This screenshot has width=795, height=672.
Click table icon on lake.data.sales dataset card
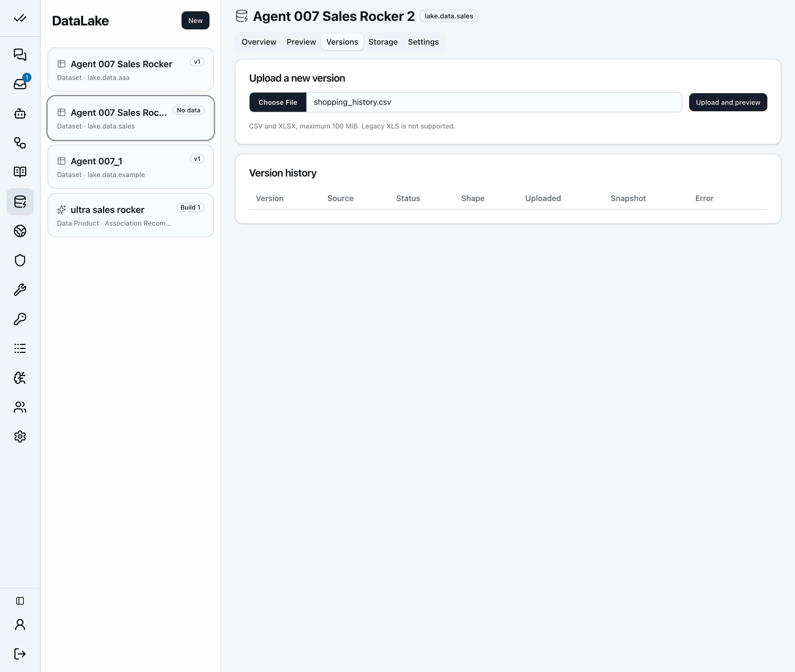point(61,112)
